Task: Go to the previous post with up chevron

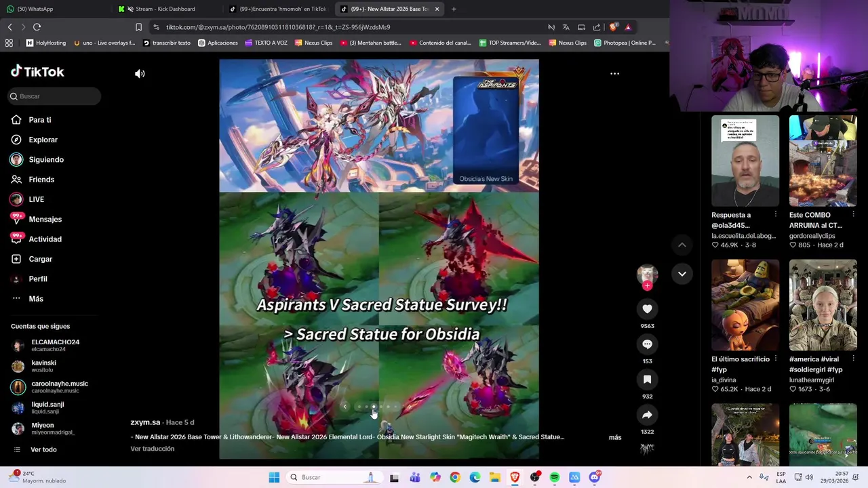Action: (x=682, y=245)
